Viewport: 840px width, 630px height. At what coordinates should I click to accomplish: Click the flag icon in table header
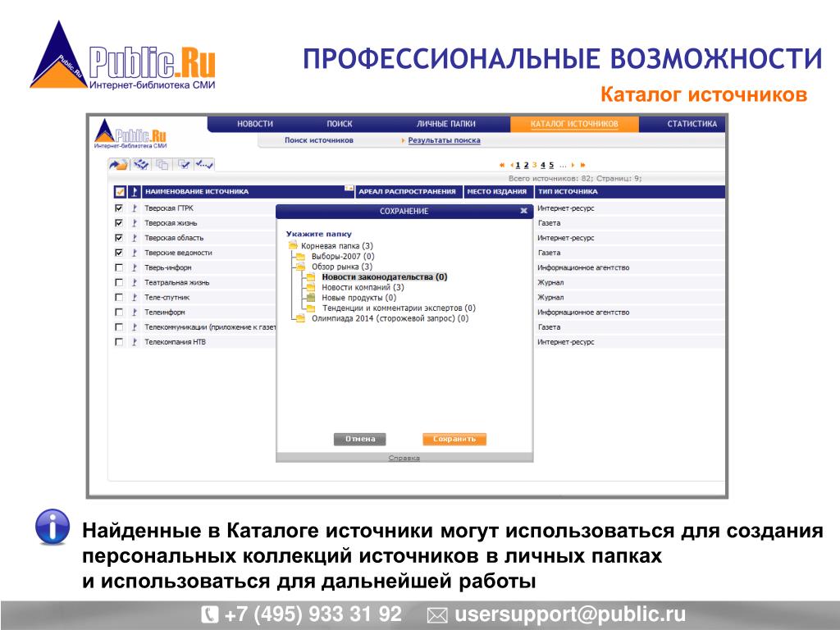134,191
